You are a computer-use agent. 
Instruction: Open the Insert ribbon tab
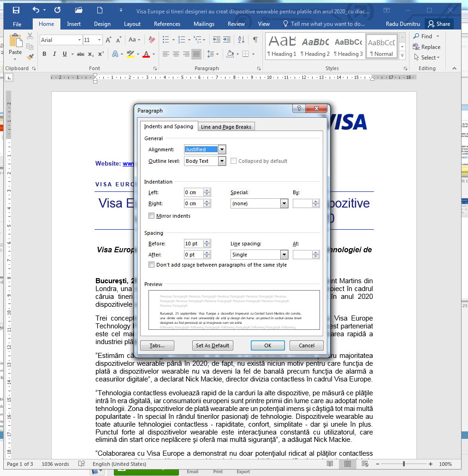pos(74,24)
